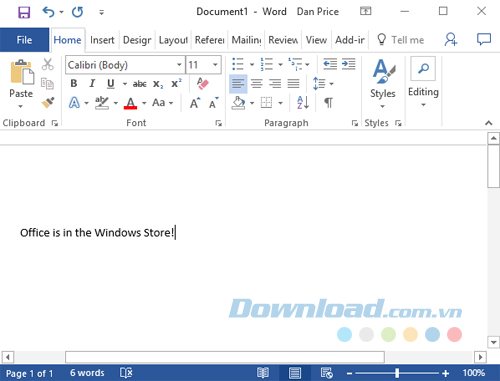
Task: Open Customize Quick Access Toolbar menu
Action: coord(101,13)
